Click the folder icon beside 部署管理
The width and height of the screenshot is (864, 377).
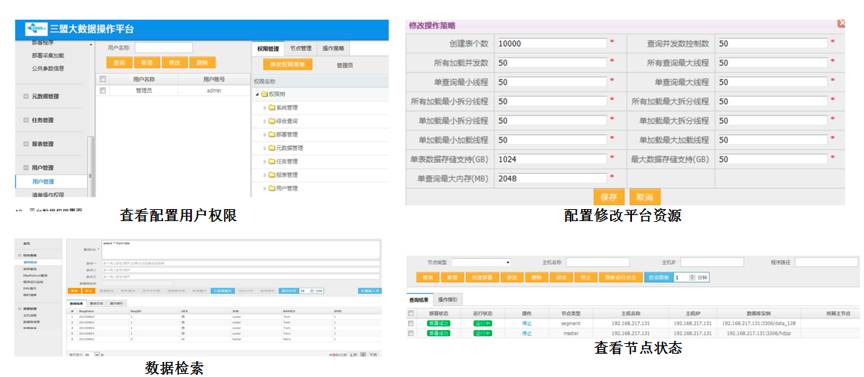click(x=272, y=134)
